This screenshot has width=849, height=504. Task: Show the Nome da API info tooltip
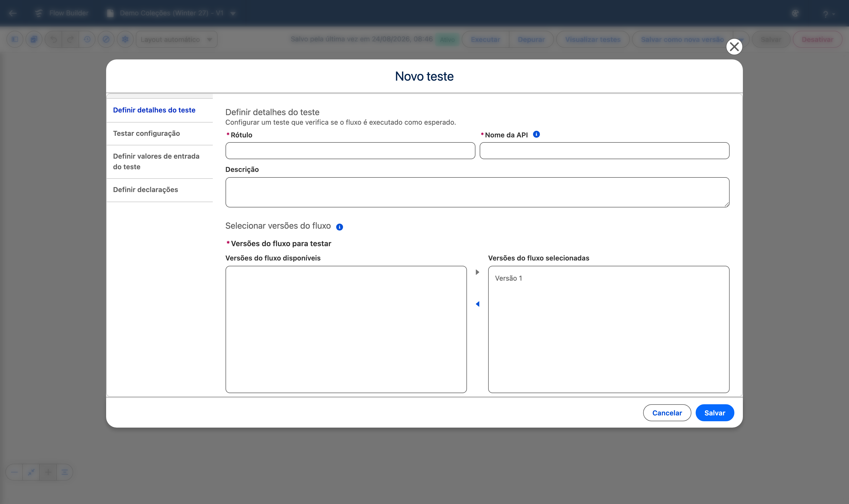pyautogui.click(x=536, y=134)
